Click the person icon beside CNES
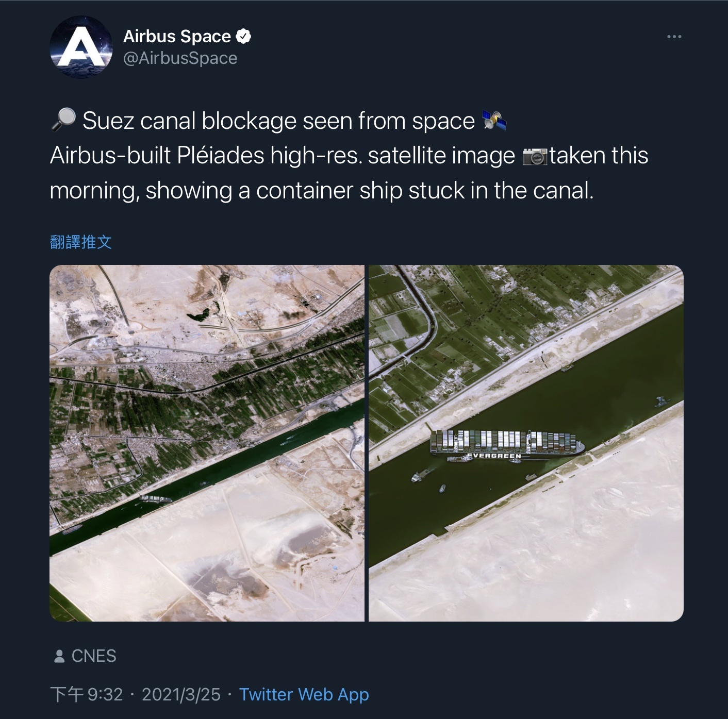The image size is (728, 719). 59,656
